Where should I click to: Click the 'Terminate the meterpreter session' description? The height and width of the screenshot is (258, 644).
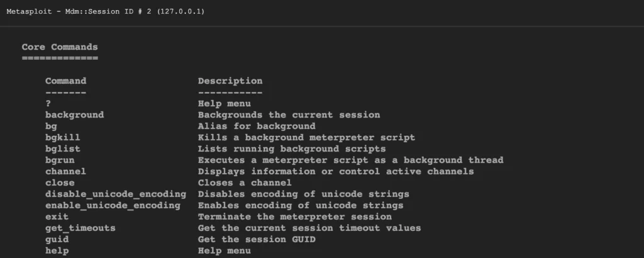pyautogui.click(x=294, y=217)
